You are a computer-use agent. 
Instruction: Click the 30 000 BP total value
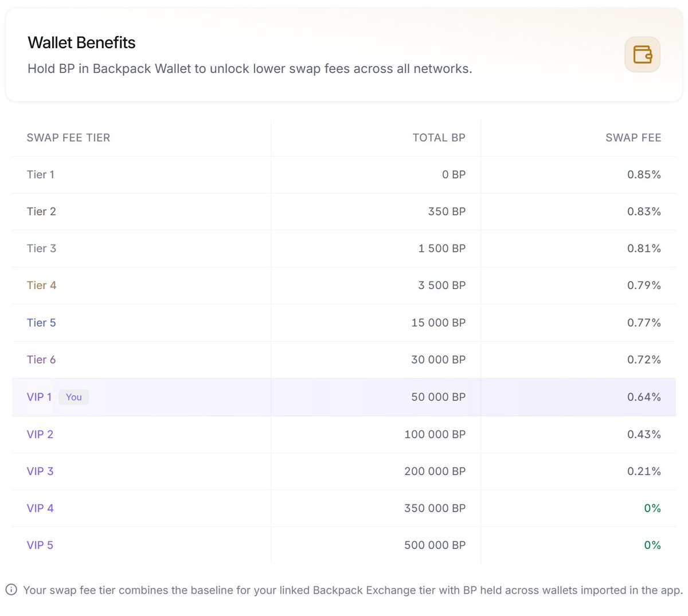[x=439, y=360]
